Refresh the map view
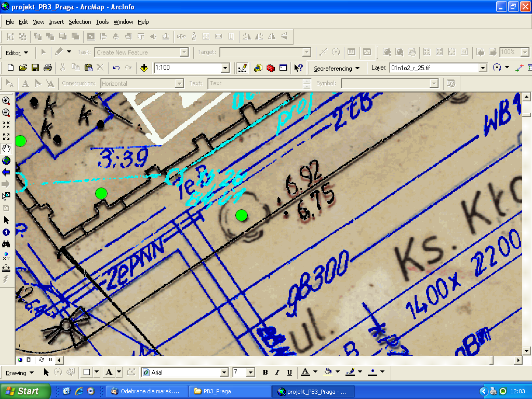Screen dimensions: 532x399 pyautogui.click(x=42, y=360)
